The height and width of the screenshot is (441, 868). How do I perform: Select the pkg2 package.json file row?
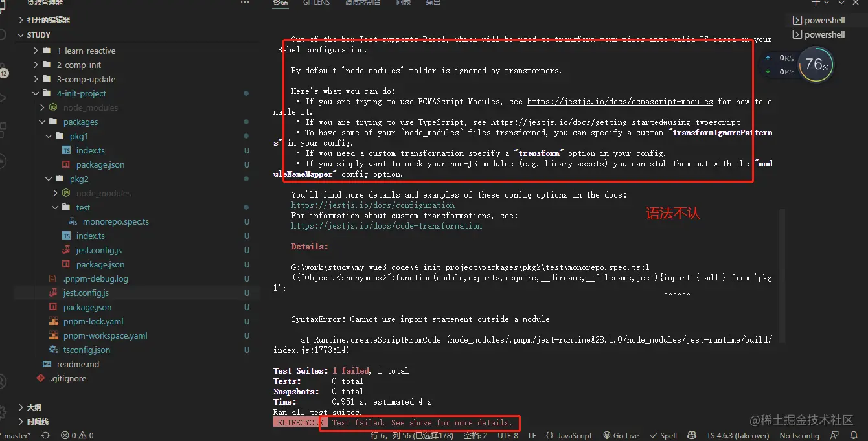[137, 264]
